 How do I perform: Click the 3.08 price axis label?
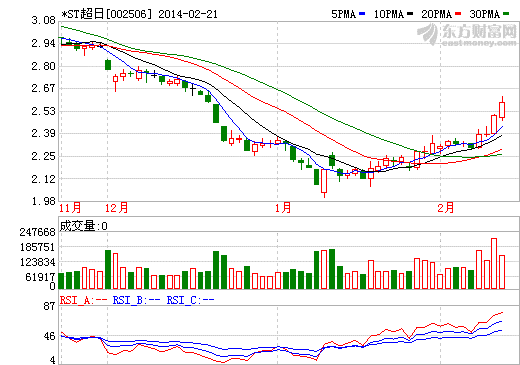click(43, 21)
